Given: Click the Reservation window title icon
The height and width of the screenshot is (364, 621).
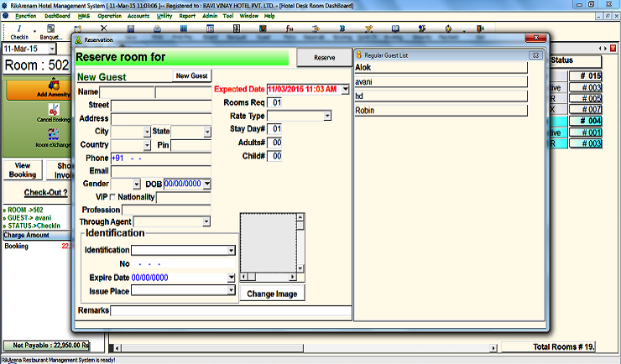Looking at the screenshot, I should tap(79, 39).
